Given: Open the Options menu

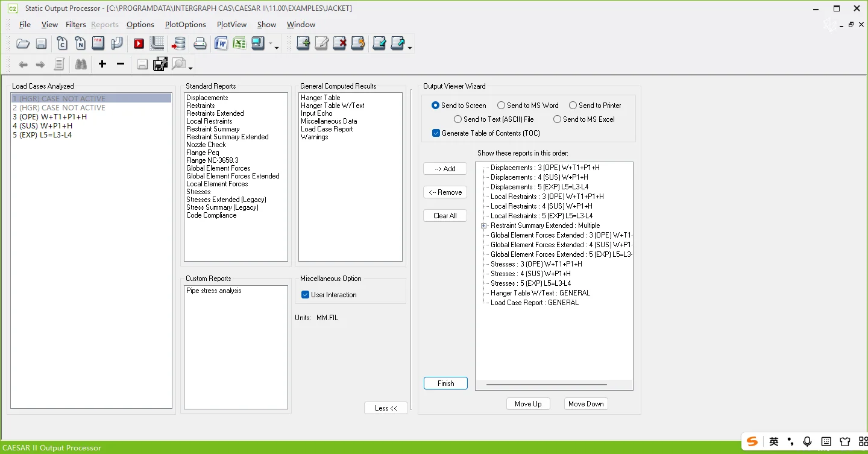Looking at the screenshot, I should point(140,25).
